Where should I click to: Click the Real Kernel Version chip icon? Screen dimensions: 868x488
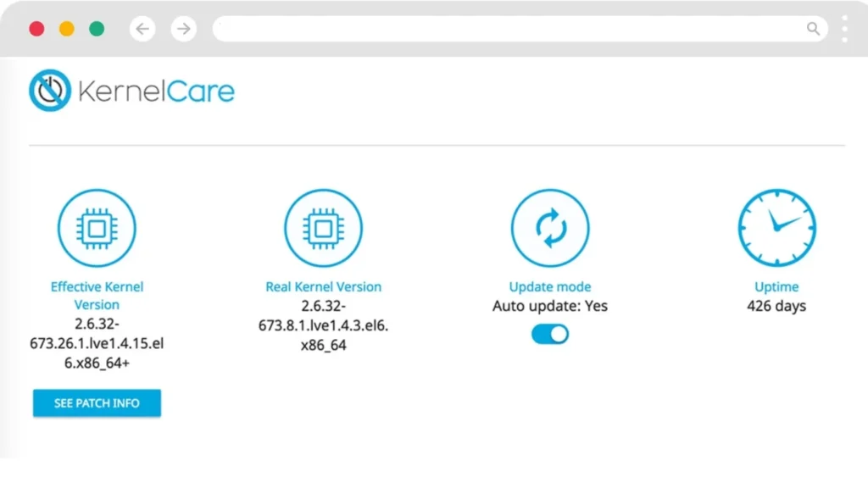tap(323, 228)
